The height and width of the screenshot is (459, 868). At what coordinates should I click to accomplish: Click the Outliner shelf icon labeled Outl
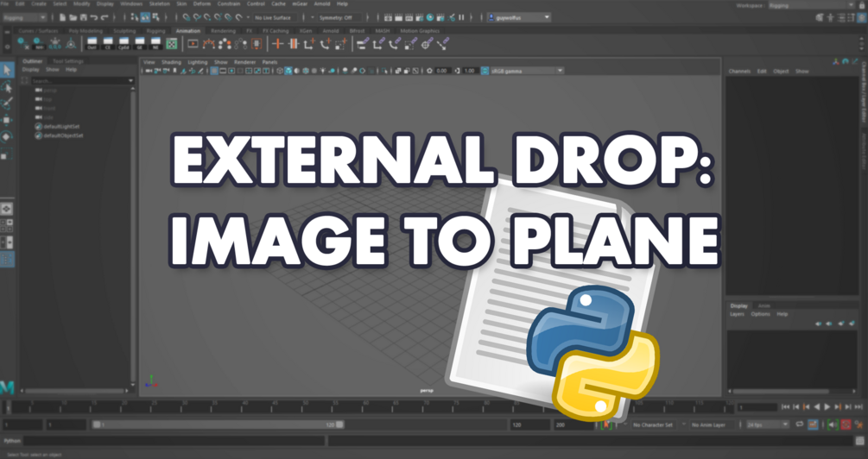[x=92, y=44]
